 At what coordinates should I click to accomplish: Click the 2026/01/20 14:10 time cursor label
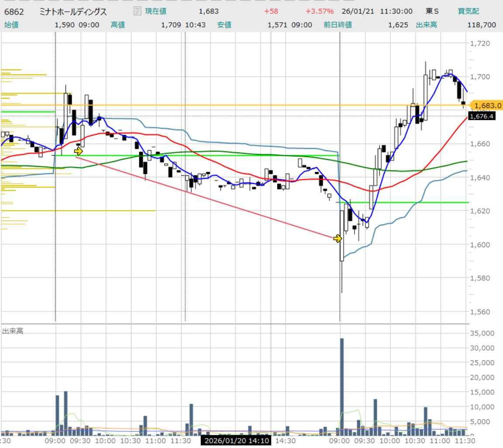236,441
